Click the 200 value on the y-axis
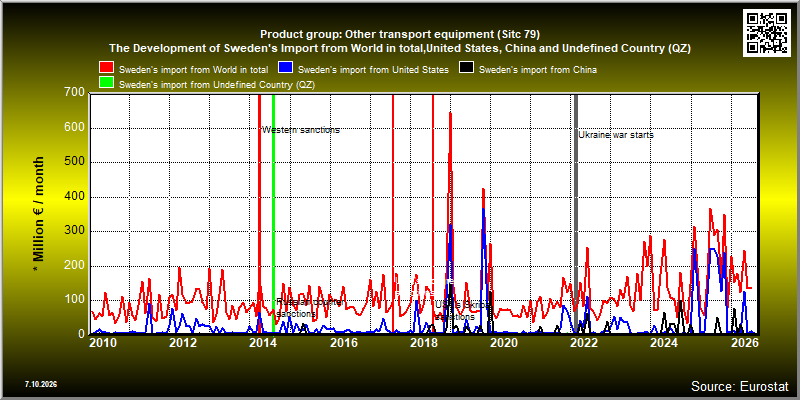This screenshot has height=400, width=800. [74, 266]
